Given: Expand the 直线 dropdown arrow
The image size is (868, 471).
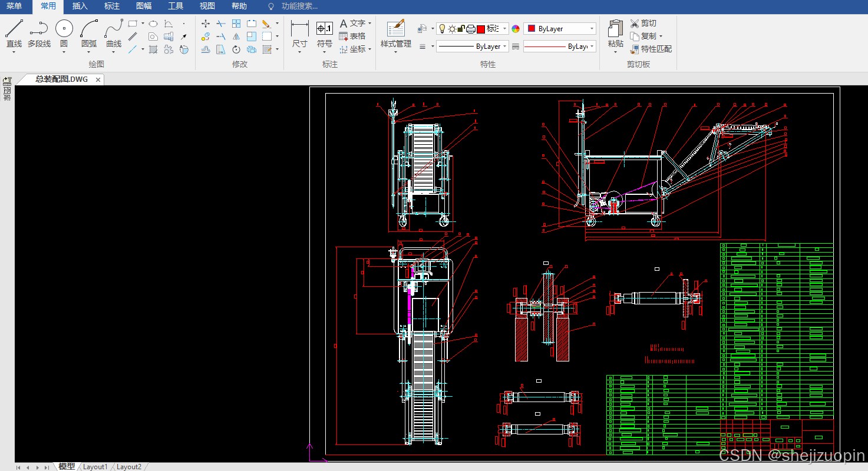Looking at the screenshot, I should click(x=14, y=52).
